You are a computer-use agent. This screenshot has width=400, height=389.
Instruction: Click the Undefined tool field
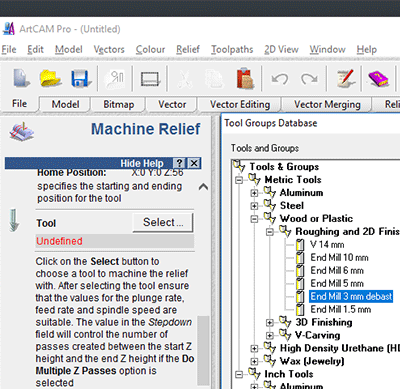(x=115, y=241)
